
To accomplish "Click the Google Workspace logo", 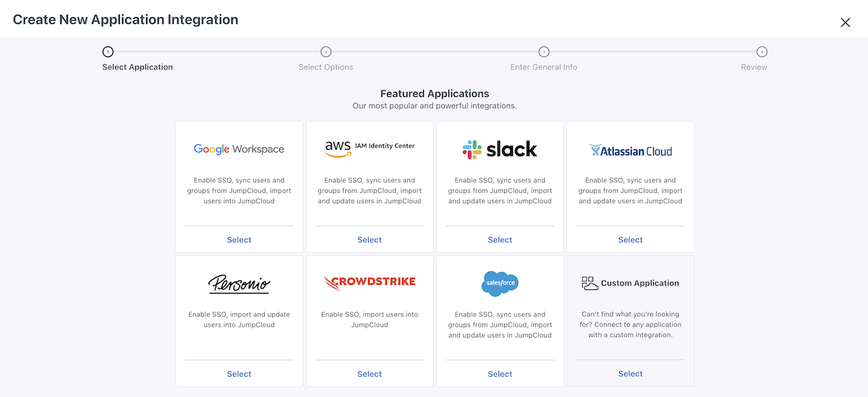I will [x=239, y=149].
